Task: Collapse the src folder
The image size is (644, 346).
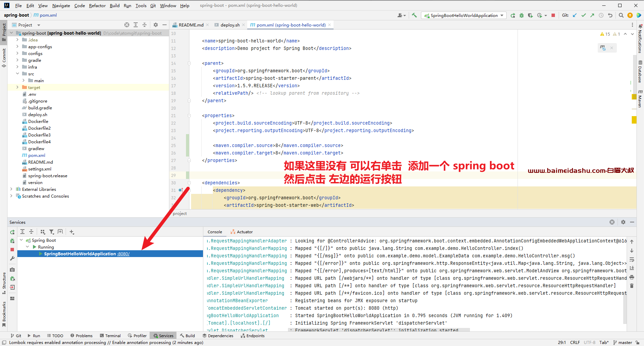Action: [17, 74]
